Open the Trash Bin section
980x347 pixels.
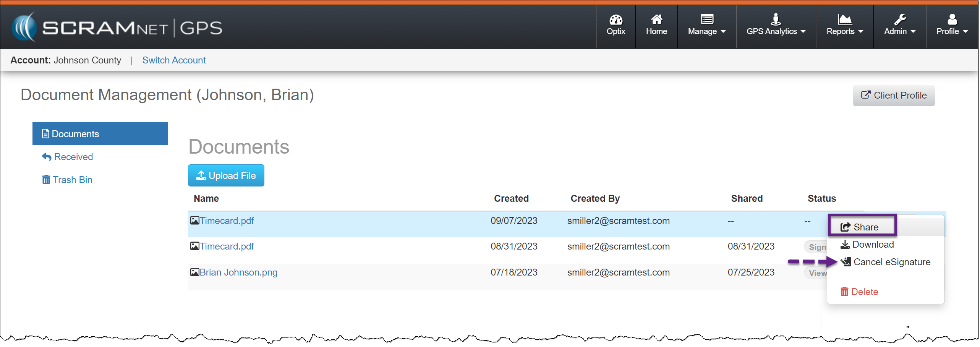pyautogui.click(x=72, y=180)
